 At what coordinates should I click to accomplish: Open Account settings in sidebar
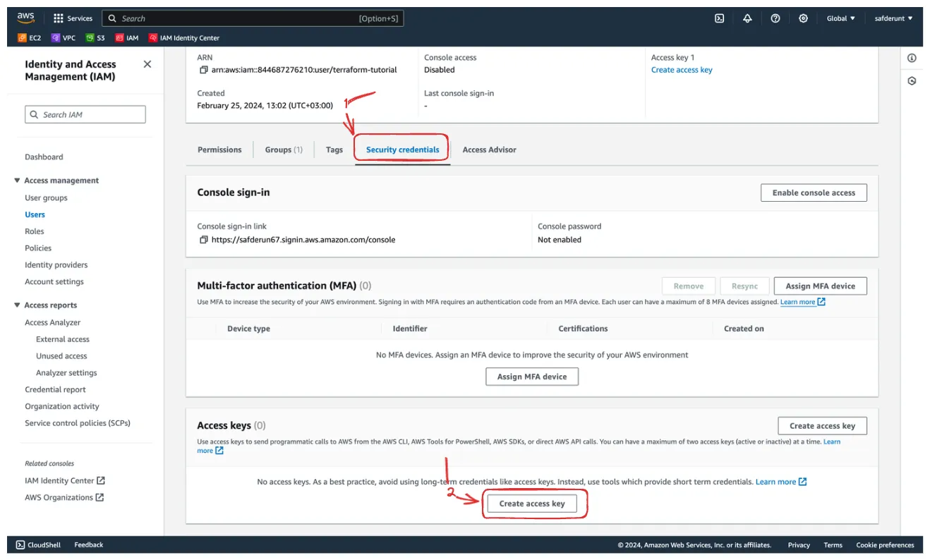tap(54, 281)
